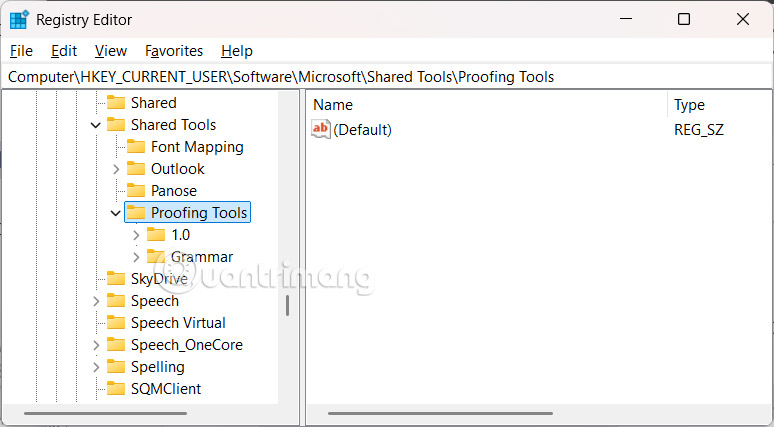Select the Font Mapping folder icon
The image size is (774, 427).
click(136, 147)
